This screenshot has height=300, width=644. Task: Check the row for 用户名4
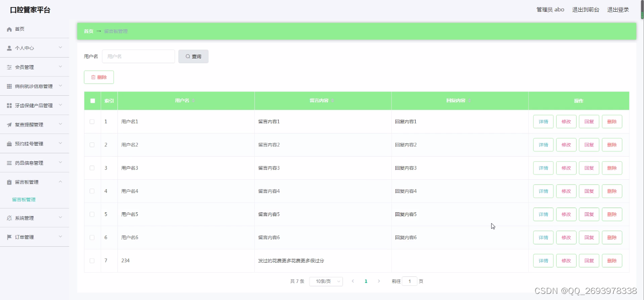pos(92,191)
